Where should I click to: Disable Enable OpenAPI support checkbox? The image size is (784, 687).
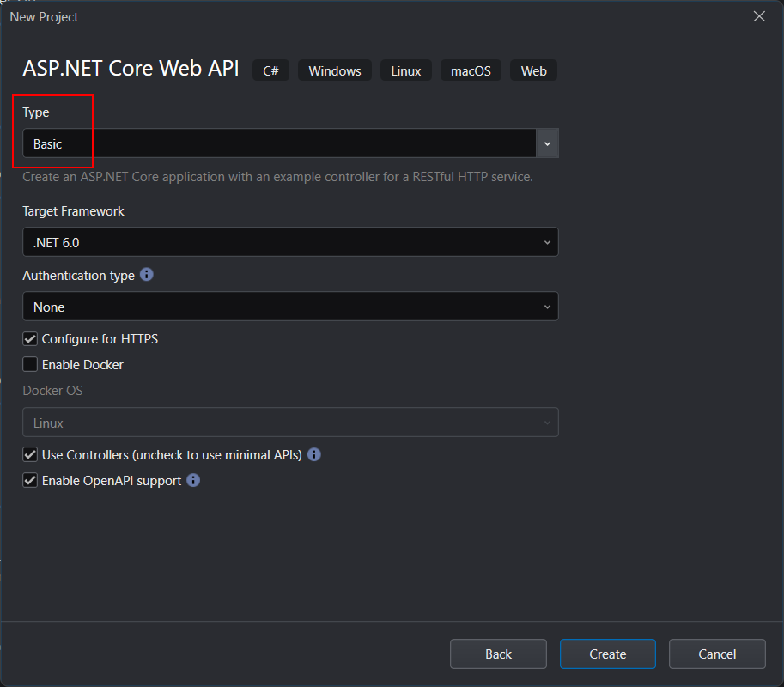pyautogui.click(x=30, y=481)
